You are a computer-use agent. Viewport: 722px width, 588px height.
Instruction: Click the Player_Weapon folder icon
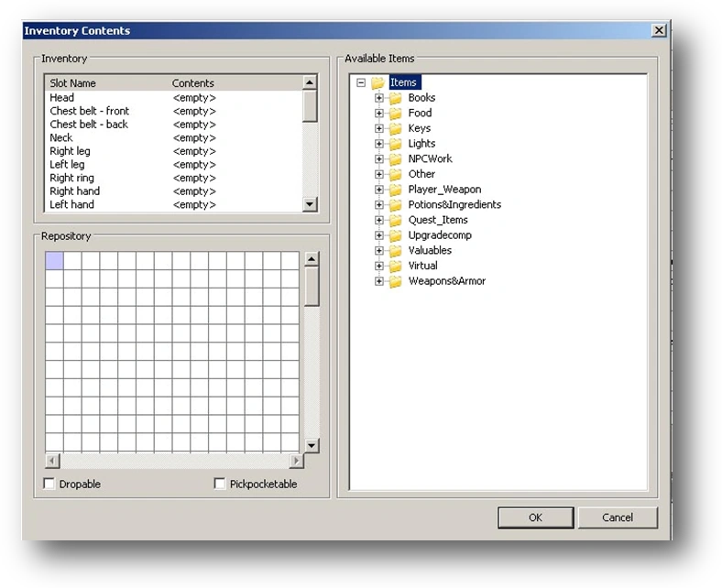pyautogui.click(x=395, y=190)
